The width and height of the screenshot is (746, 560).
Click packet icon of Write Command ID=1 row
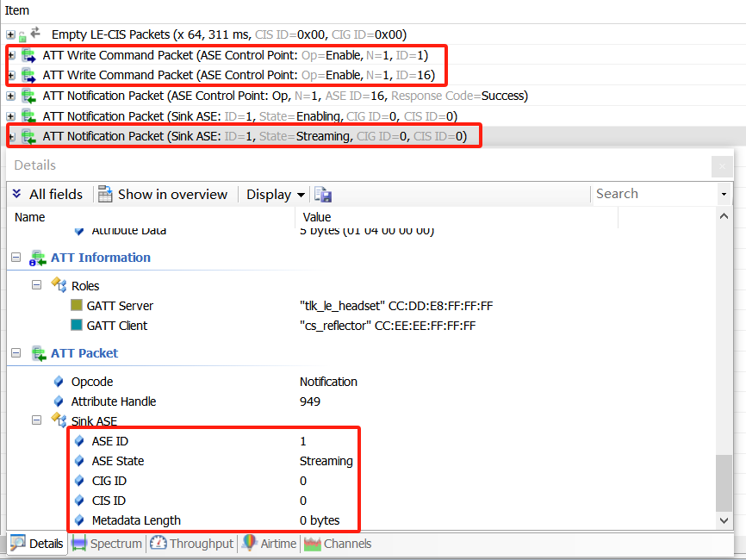coord(28,56)
